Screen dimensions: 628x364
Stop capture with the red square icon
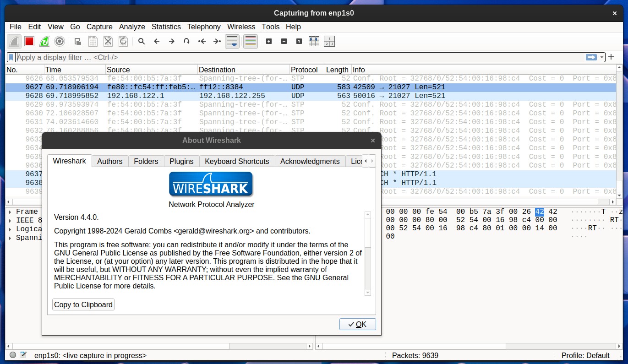(x=29, y=41)
